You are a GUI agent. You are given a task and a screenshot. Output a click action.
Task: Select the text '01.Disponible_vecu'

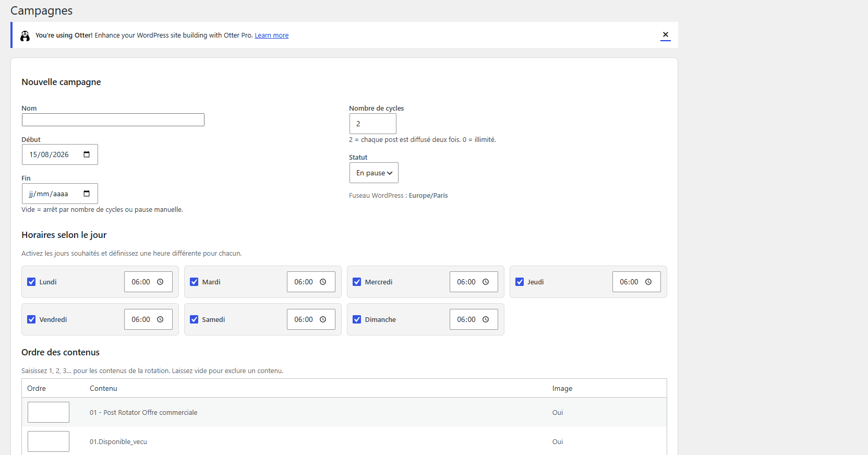(118, 441)
